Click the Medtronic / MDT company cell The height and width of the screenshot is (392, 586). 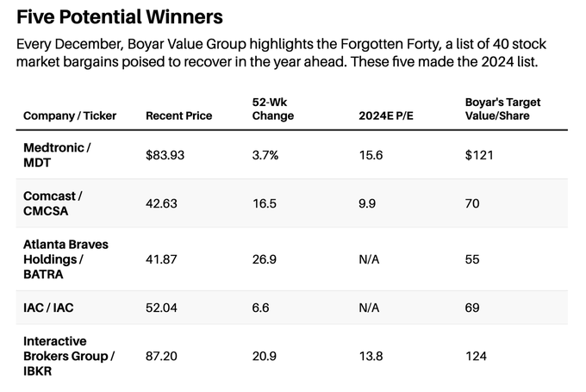pos(57,155)
